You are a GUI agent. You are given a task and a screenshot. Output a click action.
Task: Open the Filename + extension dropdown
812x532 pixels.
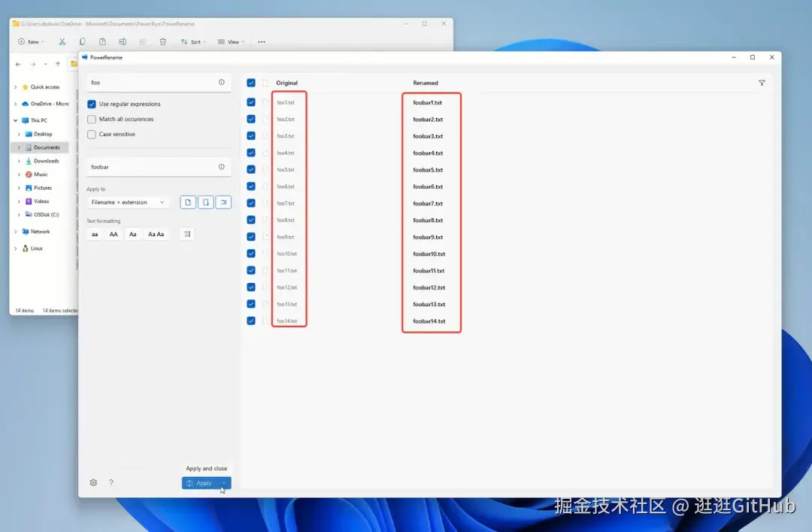(x=127, y=202)
